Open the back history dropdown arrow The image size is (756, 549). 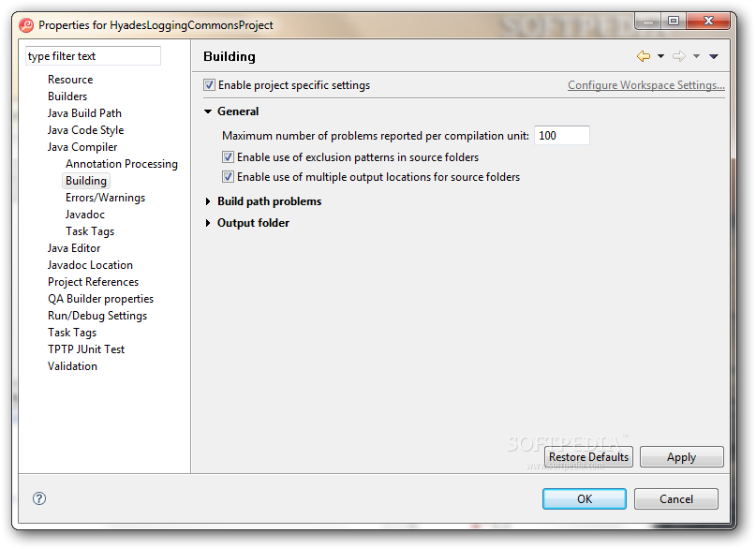660,56
